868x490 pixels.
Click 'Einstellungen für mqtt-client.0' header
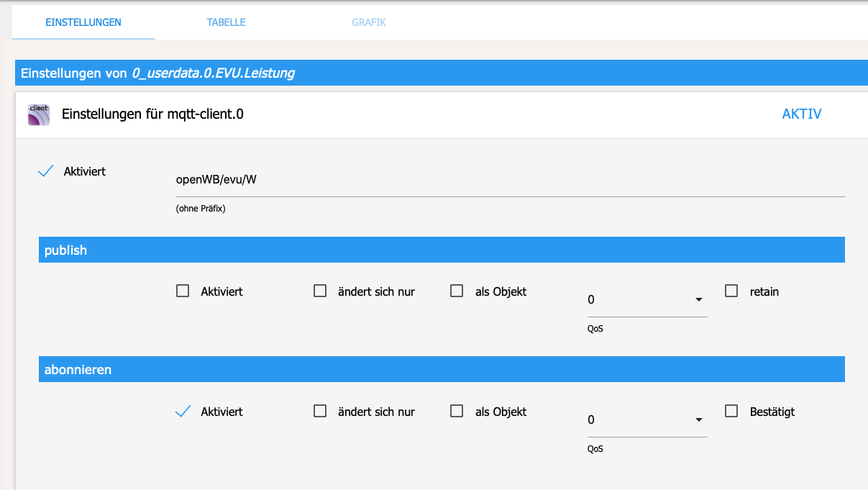click(152, 114)
